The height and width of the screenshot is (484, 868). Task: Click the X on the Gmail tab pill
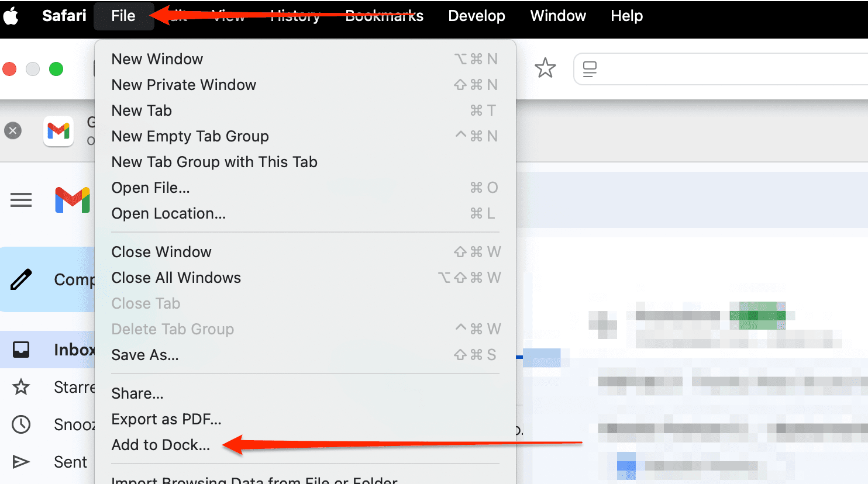(13, 130)
